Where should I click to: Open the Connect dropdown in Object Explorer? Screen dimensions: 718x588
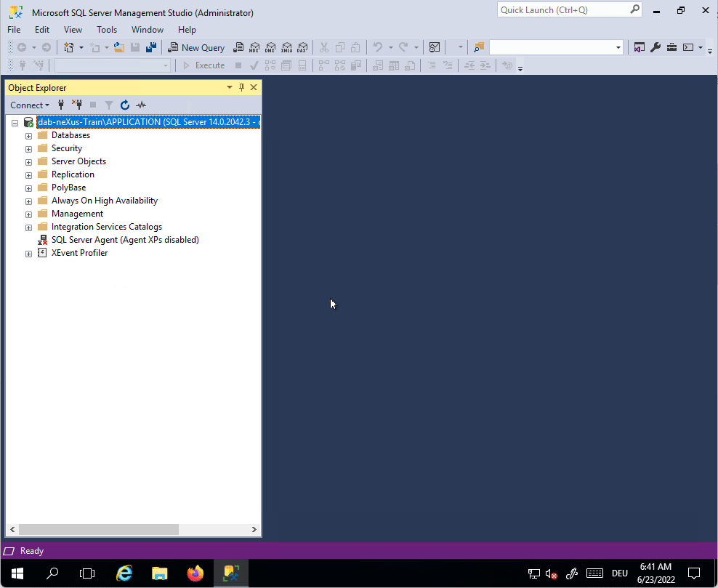(29, 105)
